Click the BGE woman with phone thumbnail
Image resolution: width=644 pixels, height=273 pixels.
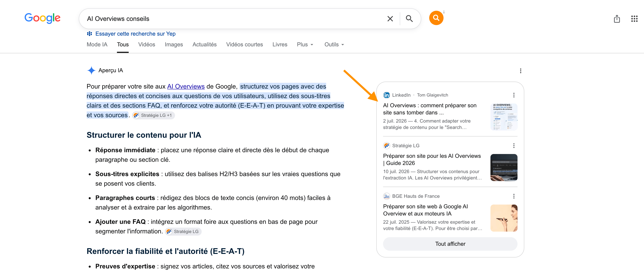[x=504, y=218]
